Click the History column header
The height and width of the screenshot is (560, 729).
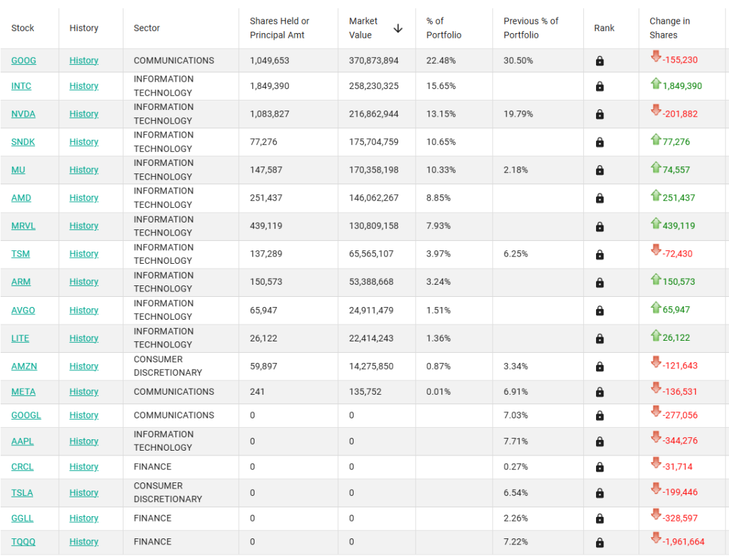pos(84,28)
